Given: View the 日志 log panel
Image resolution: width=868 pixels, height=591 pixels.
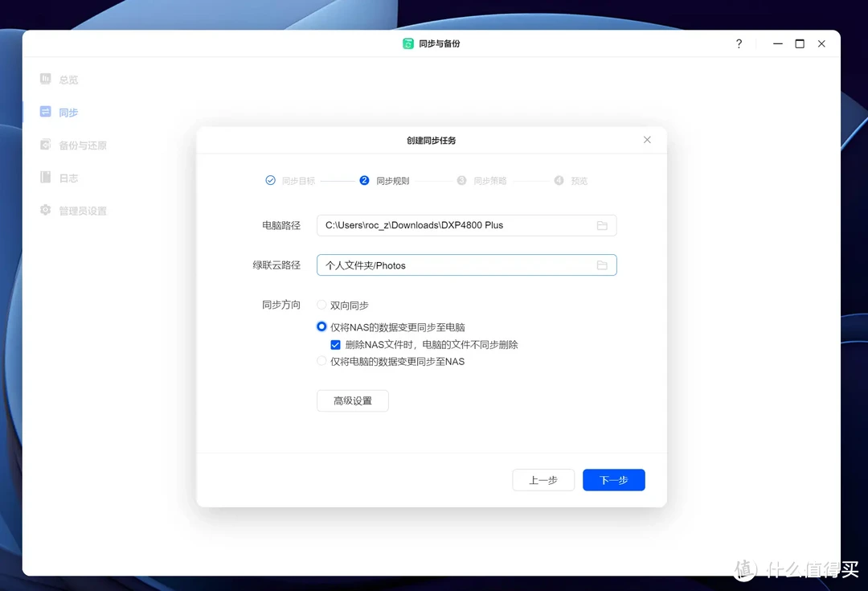Looking at the screenshot, I should pyautogui.click(x=67, y=178).
